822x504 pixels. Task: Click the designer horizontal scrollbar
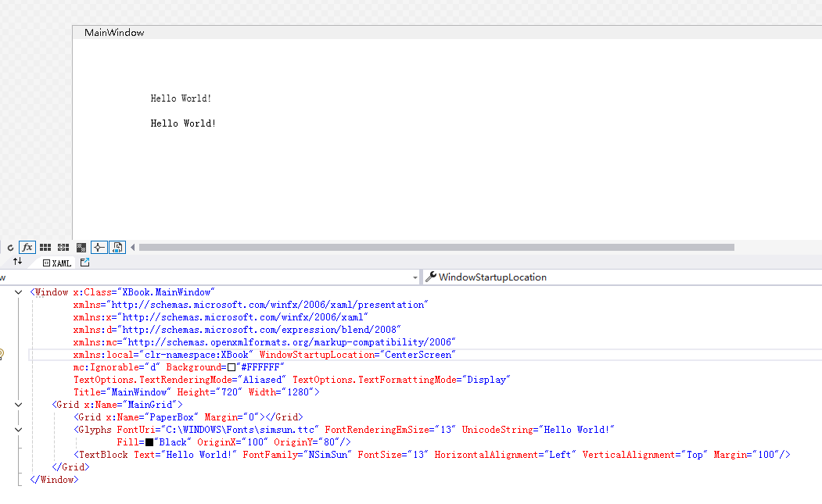coord(436,247)
